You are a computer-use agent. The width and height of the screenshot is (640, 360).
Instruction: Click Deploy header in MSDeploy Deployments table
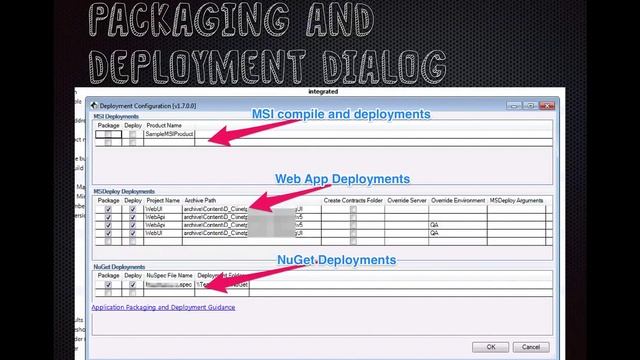[133, 200]
